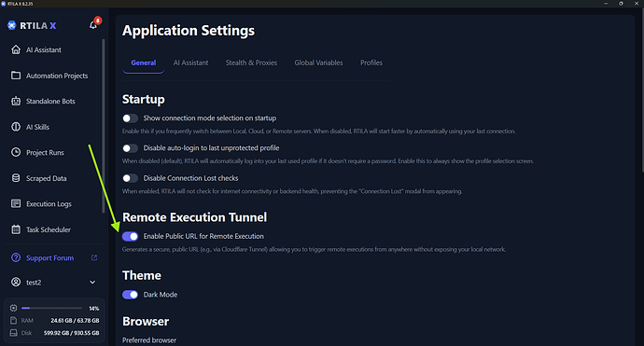Screen dimensions: 644x346
Task: Click the 14% CPU value
Action: 94,309
